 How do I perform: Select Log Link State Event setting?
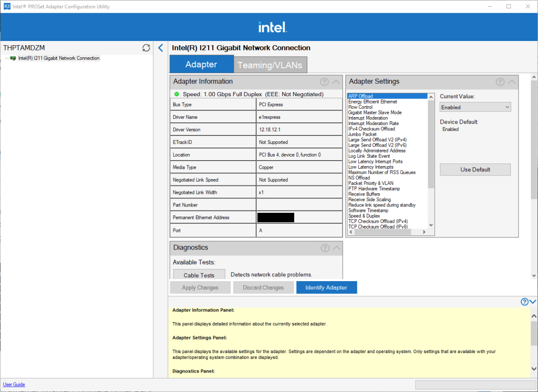(369, 156)
